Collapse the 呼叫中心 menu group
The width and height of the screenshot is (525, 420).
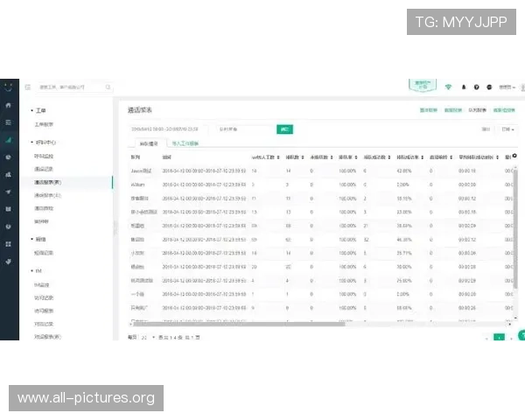click(x=44, y=143)
